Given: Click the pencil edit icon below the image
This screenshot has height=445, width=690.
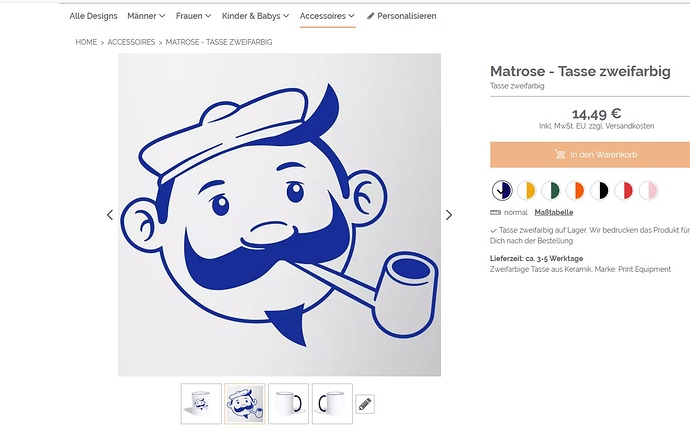Looking at the screenshot, I should 365,404.
